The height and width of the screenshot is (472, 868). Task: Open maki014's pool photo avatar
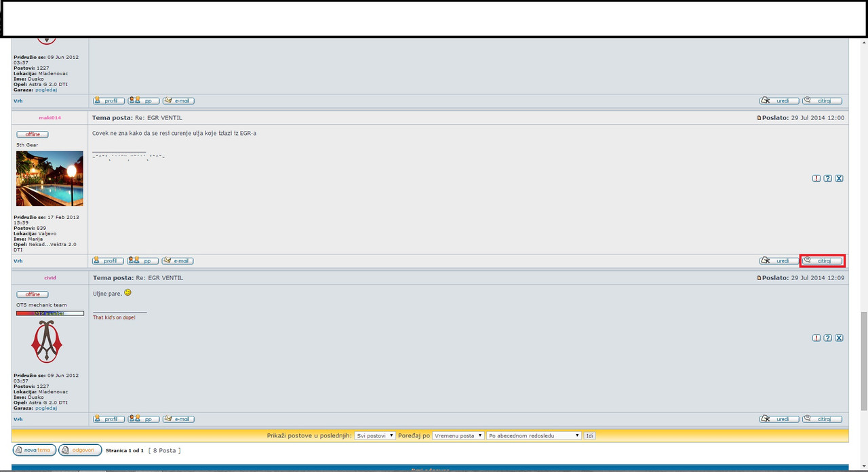click(x=50, y=178)
